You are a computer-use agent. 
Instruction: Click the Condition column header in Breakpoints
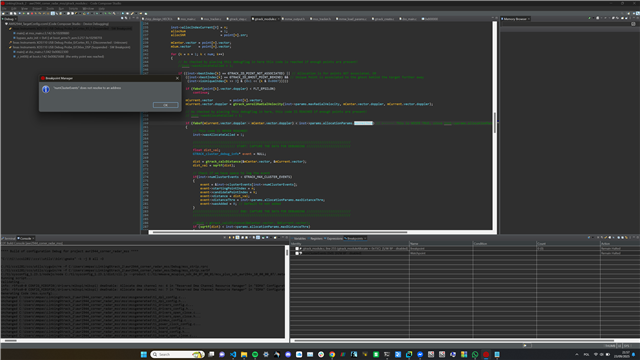504,244
